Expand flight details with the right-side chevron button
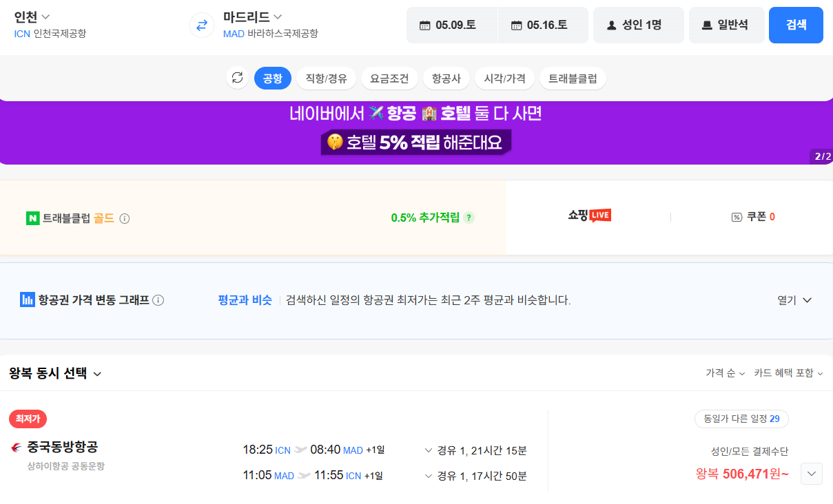Viewport: 833px width, 504px height. pos(811,474)
